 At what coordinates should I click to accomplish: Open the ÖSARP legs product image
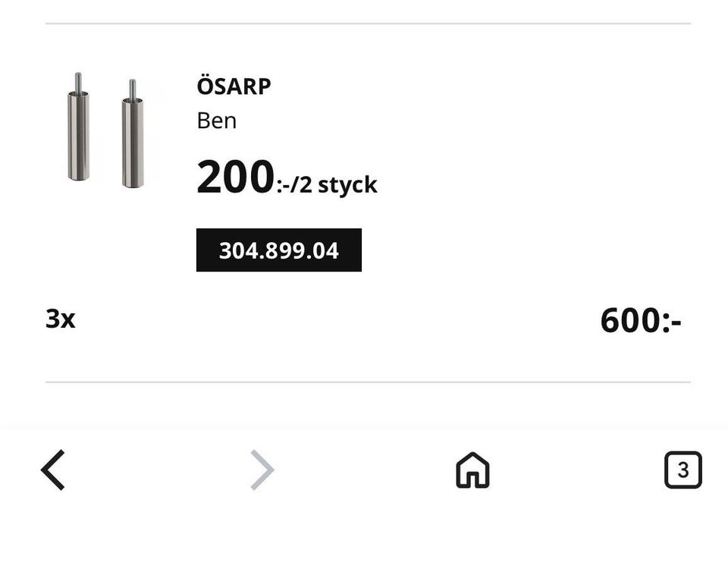pyautogui.click(x=106, y=130)
